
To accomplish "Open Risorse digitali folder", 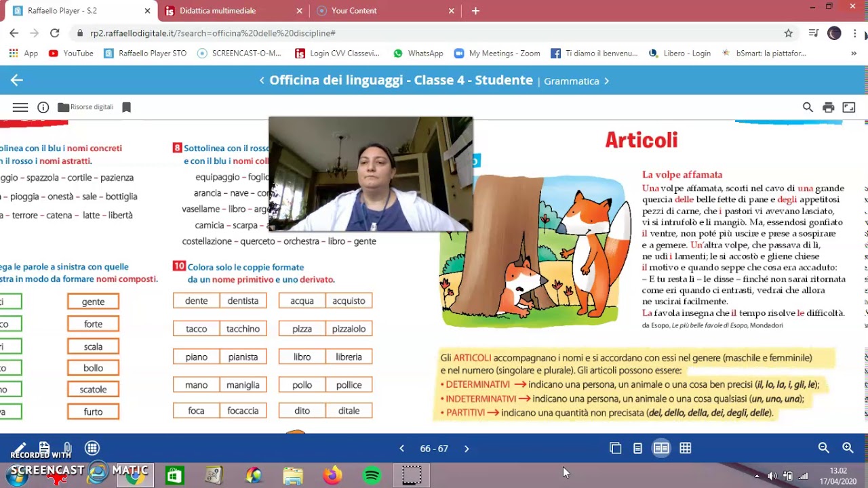I will (85, 107).
